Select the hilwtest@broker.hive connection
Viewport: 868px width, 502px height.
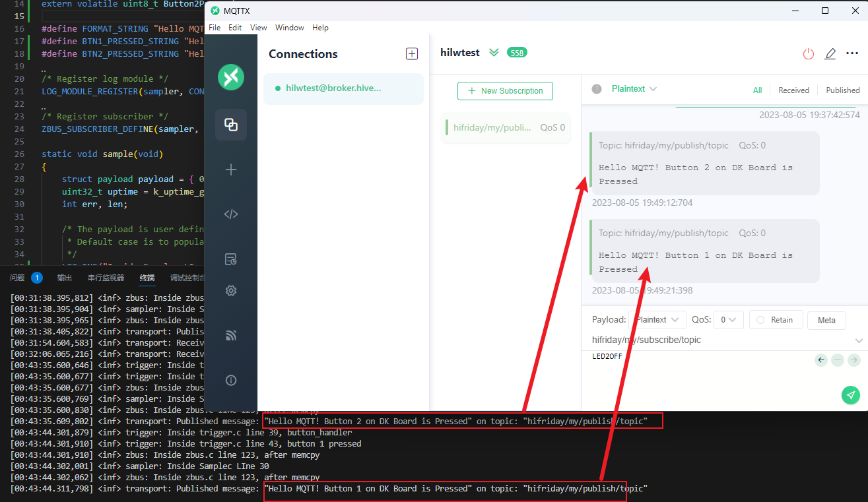[x=343, y=88]
